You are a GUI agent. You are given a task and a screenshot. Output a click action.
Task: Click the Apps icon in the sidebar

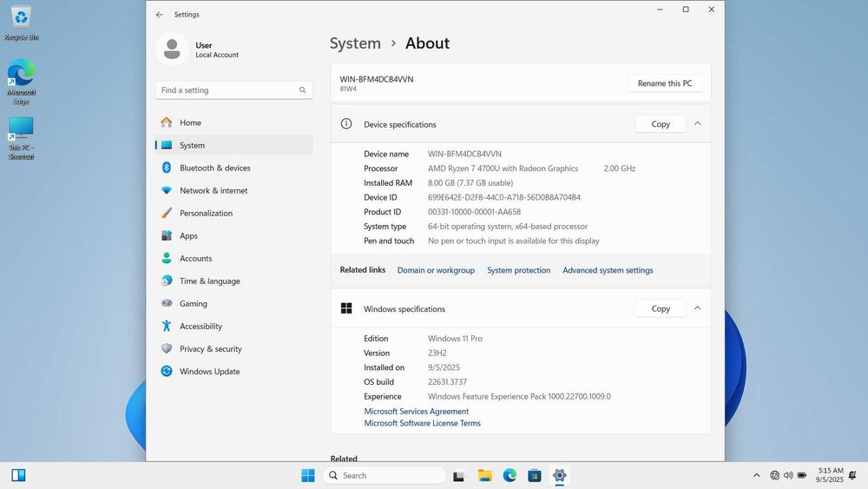(166, 235)
